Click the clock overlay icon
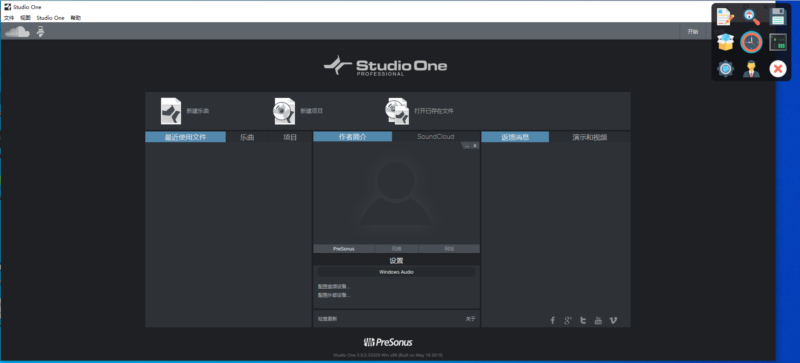800x363 pixels. coord(752,42)
